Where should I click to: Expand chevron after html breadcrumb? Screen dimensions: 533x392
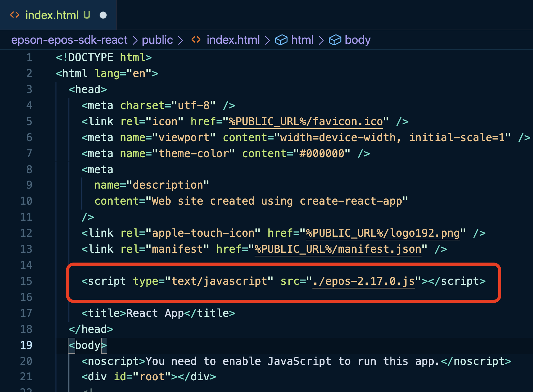(321, 40)
